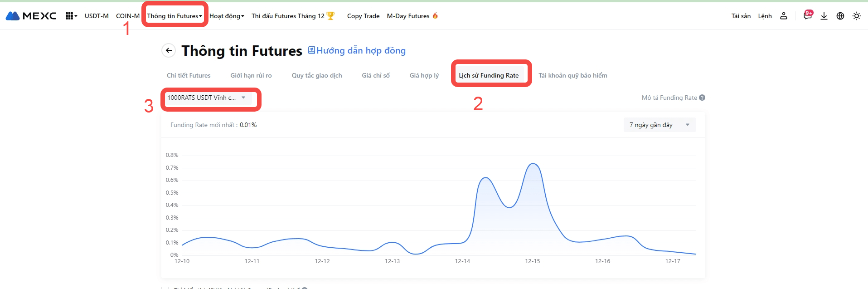Open Tài sản in the header

tap(741, 16)
